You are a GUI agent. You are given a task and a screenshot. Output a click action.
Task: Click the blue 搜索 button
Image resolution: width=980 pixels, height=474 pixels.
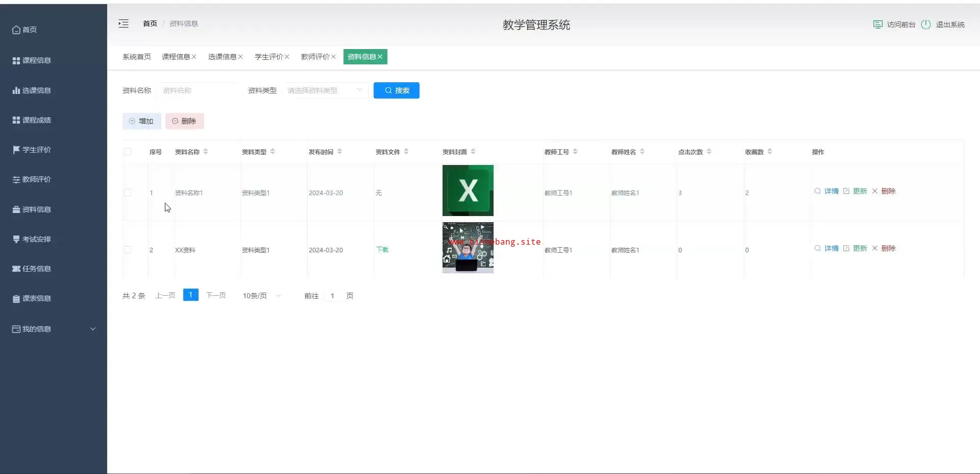click(x=396, y=90)
